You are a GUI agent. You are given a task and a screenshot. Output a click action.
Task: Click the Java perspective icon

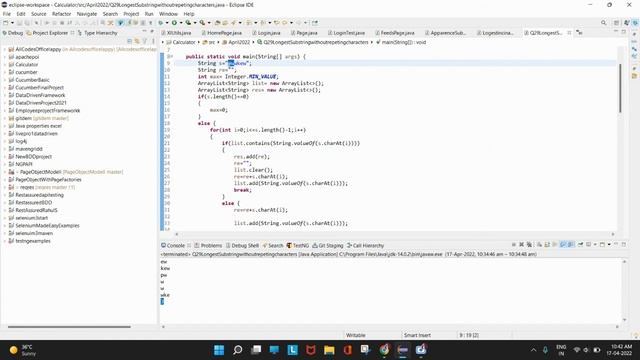click(626, 23)
